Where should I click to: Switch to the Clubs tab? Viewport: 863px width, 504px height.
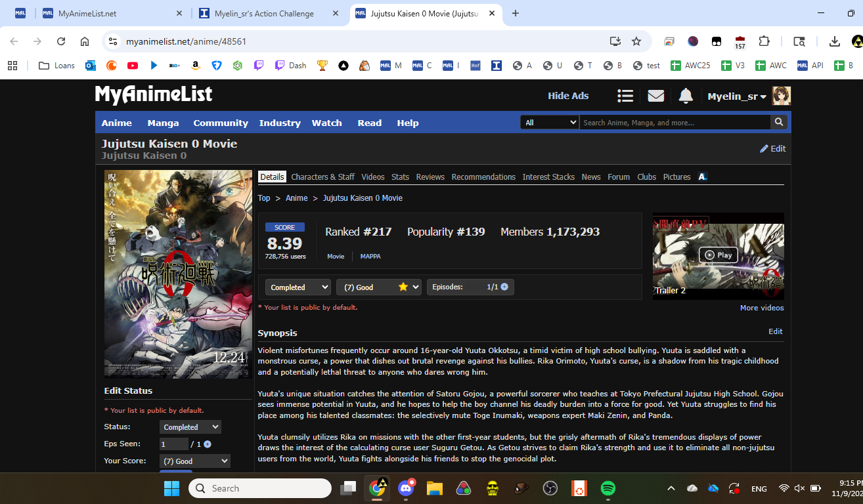pos(646,177)
